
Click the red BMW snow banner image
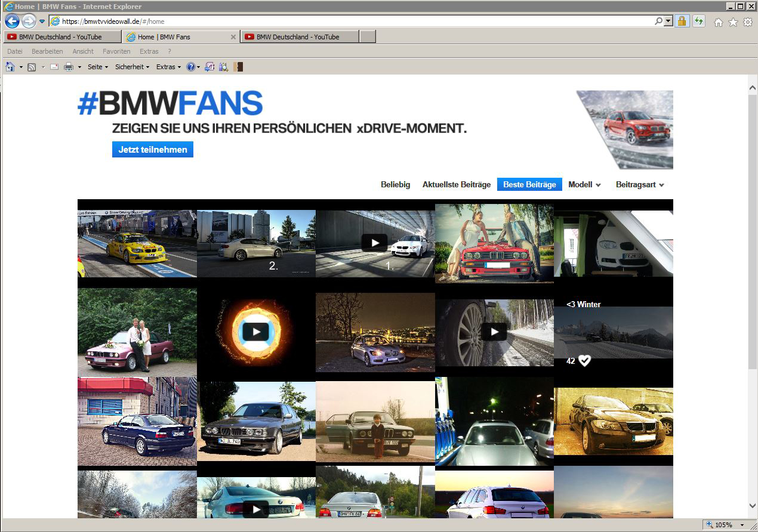(x=625, y=129)
